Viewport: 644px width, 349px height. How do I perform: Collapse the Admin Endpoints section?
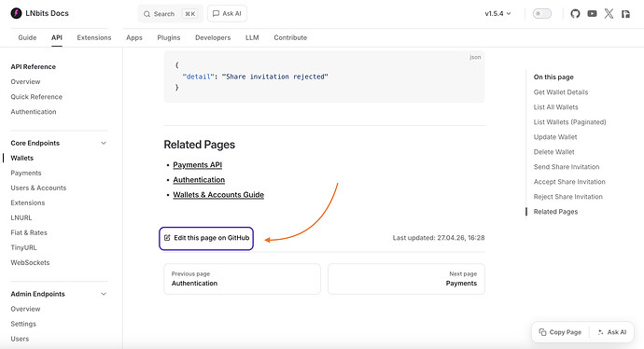tap(104, 294)
